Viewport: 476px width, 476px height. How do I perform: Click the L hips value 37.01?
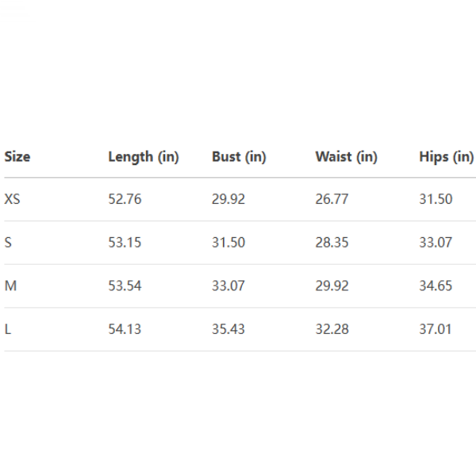tap(436, 328)
